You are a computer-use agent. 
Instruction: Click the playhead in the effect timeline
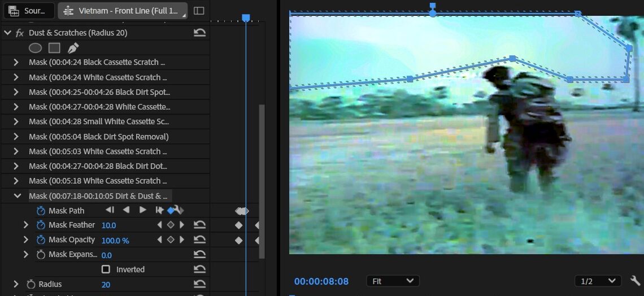246,18
